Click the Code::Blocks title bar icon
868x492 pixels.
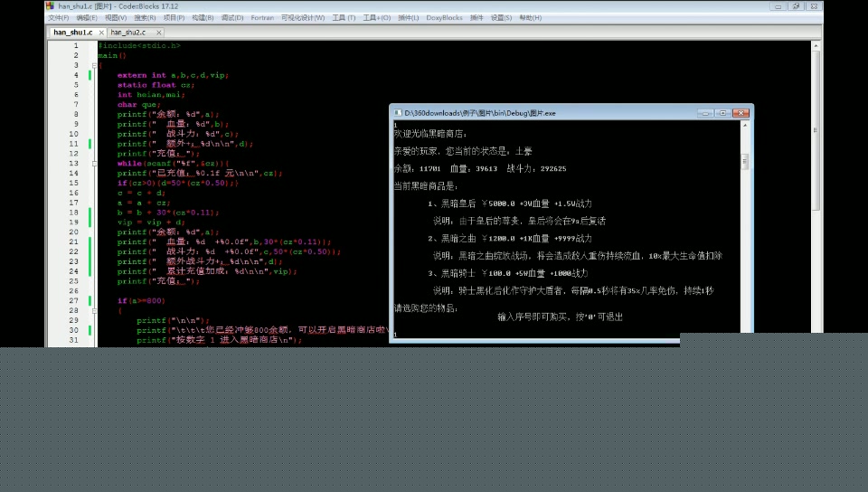coord(51,5)
